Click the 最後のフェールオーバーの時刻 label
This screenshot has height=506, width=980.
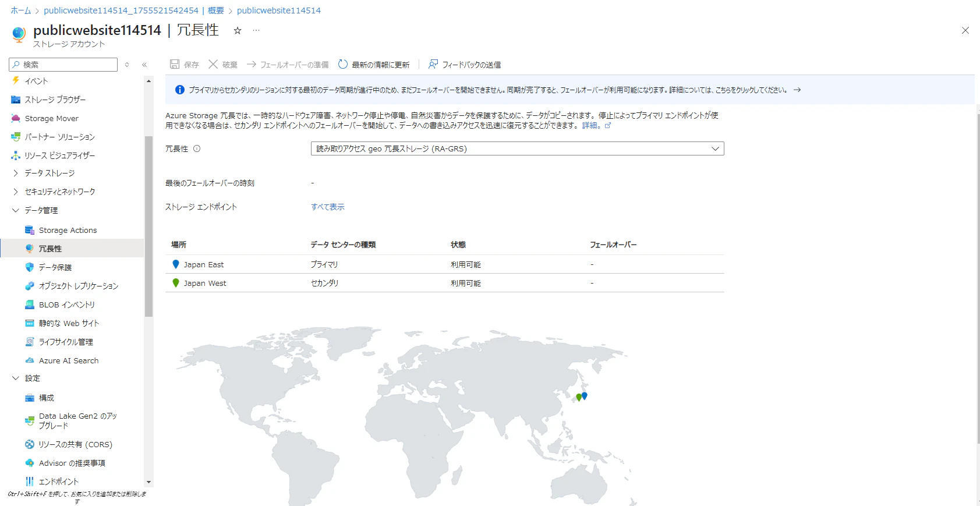[x=210, y=183]
